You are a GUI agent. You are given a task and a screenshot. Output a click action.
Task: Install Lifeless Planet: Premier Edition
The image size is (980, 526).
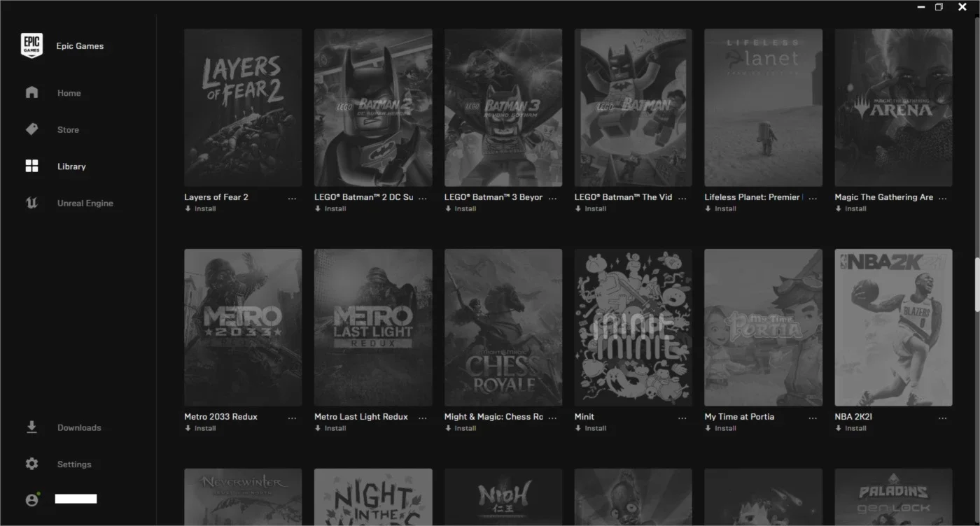click(x=721, y=208)
